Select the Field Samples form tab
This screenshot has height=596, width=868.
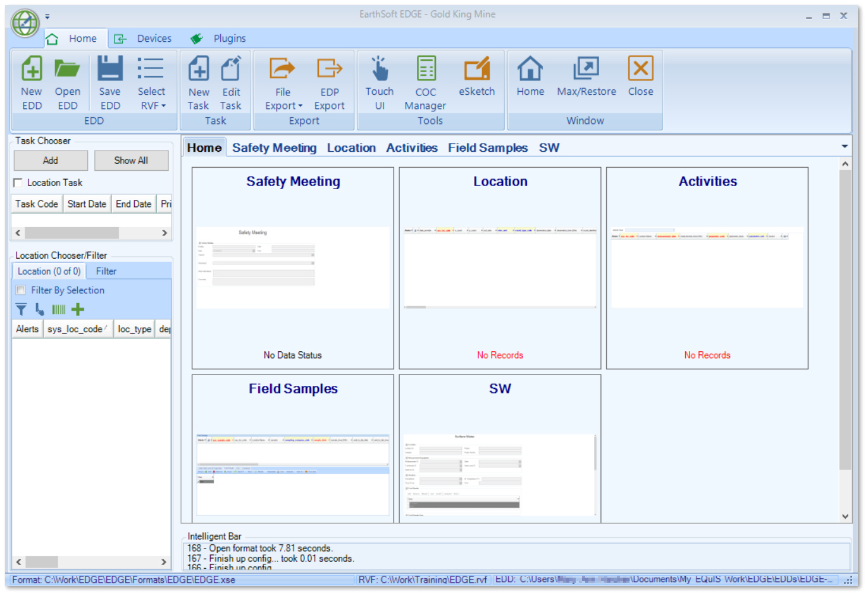click(488, 147)
